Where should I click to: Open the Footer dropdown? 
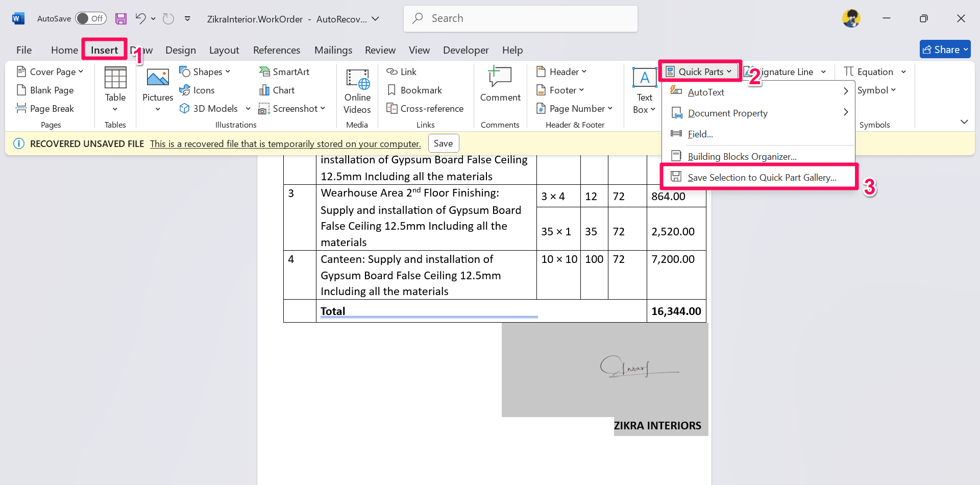[x=560, y=90]
